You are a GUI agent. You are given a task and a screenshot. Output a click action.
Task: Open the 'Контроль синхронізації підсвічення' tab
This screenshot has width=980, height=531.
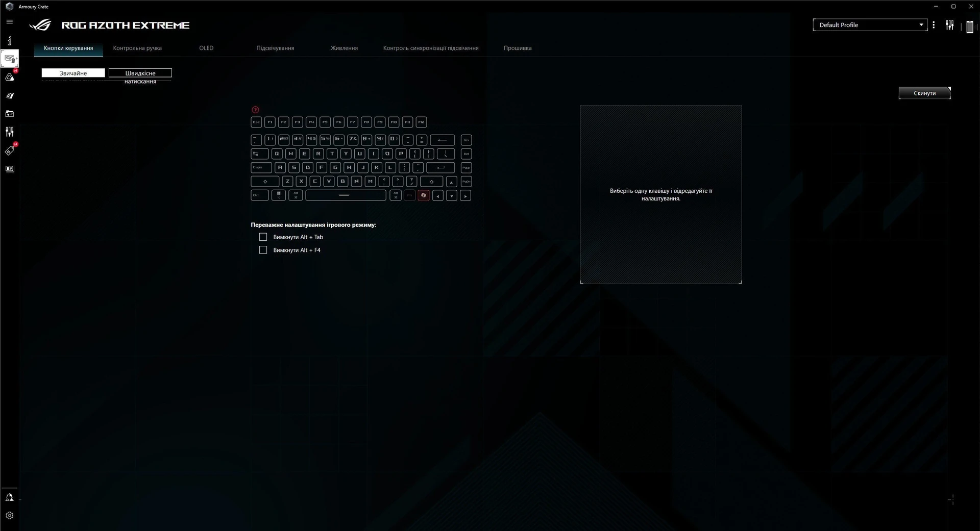coord(431,48)
